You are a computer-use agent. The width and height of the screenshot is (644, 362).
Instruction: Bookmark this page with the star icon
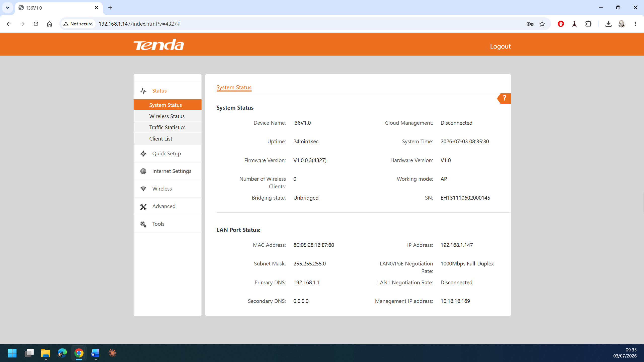(542, 24)
